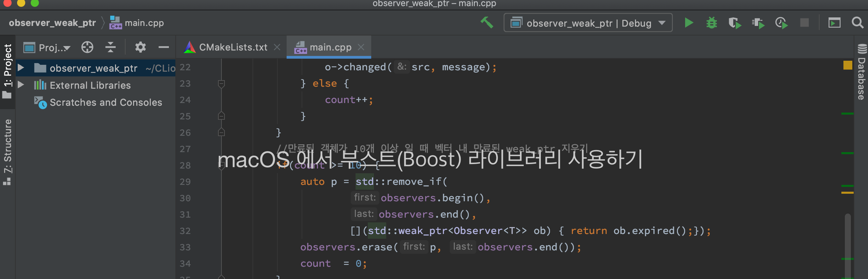Toggle the 1: Project tool window
Viewport: 868px width, 279px height.
(7, 71)
